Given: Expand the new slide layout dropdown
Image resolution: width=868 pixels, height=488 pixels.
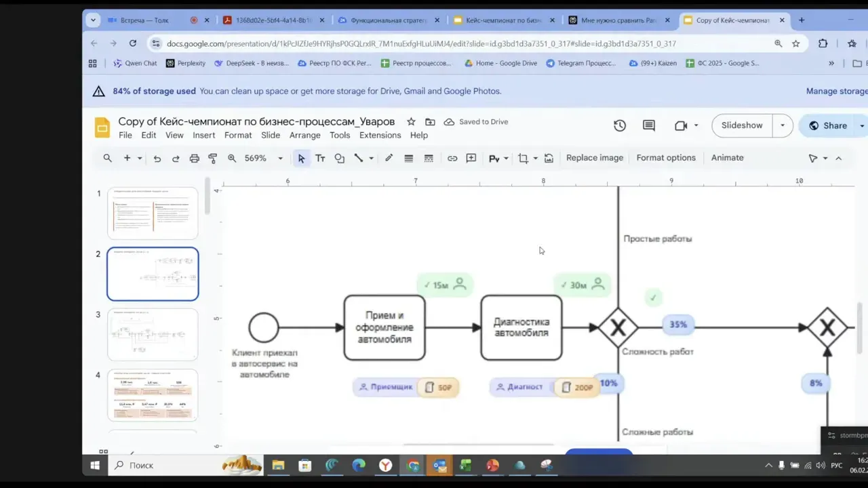Looking at the screenshot, I should [140, 158].
